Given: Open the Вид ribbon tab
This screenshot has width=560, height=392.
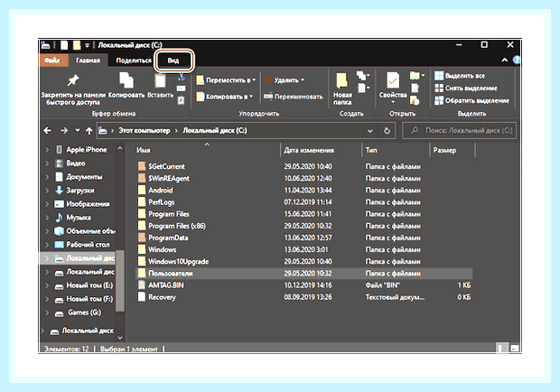Looking at the screenshot, I should click(x=173, y=61).
